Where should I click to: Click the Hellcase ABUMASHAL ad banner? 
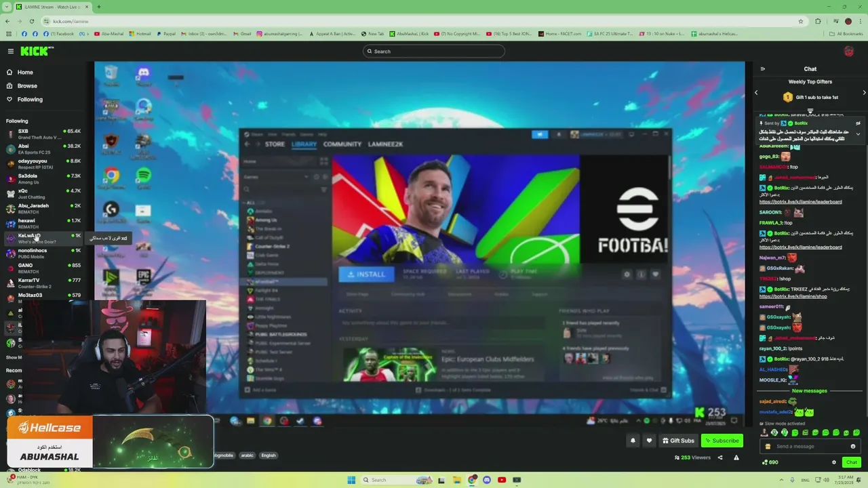49,443
